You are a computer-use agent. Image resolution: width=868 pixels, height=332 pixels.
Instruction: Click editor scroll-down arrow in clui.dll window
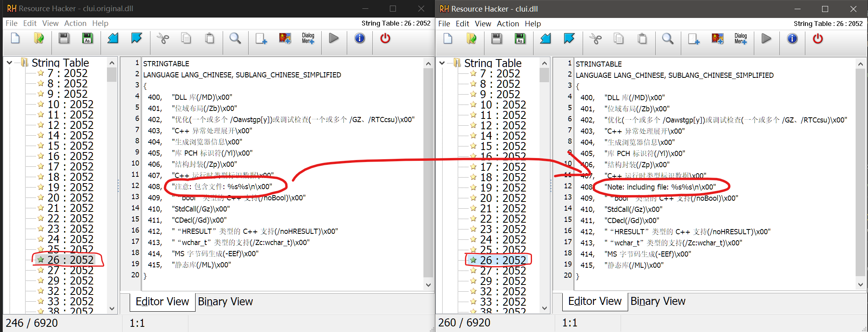point(860,285)
